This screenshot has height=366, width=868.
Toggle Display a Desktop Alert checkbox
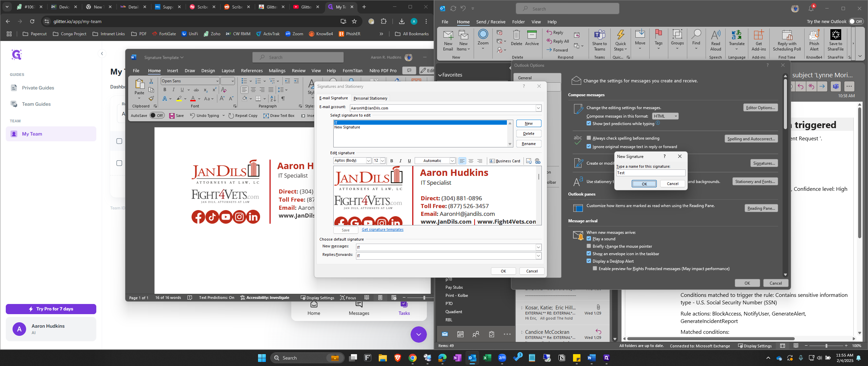(x=589, y=261)
